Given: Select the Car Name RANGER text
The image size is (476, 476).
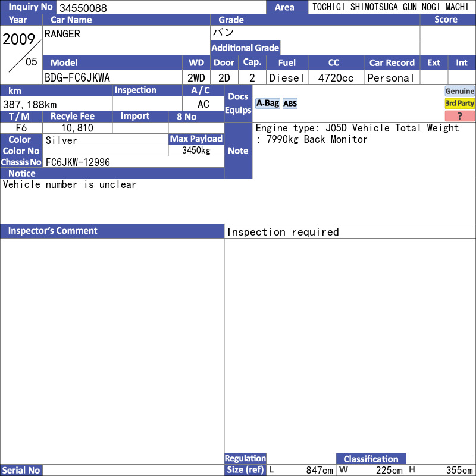Looking at the screenshot, I should click(62, 34).
